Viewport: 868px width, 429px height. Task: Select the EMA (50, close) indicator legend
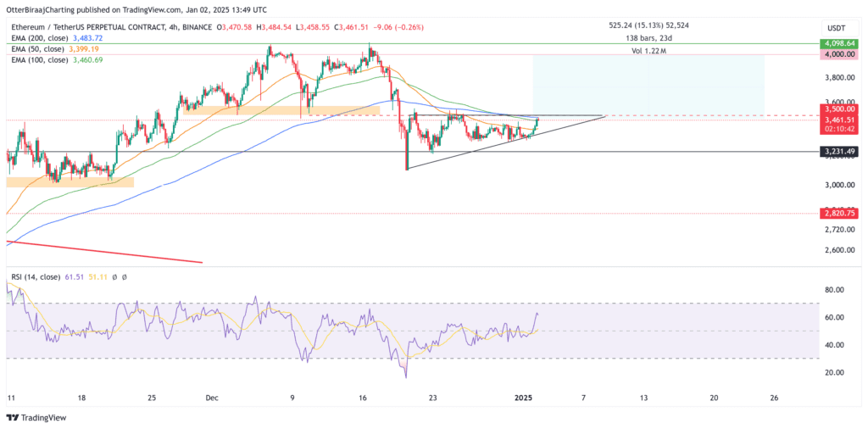[x=53, y=49]
